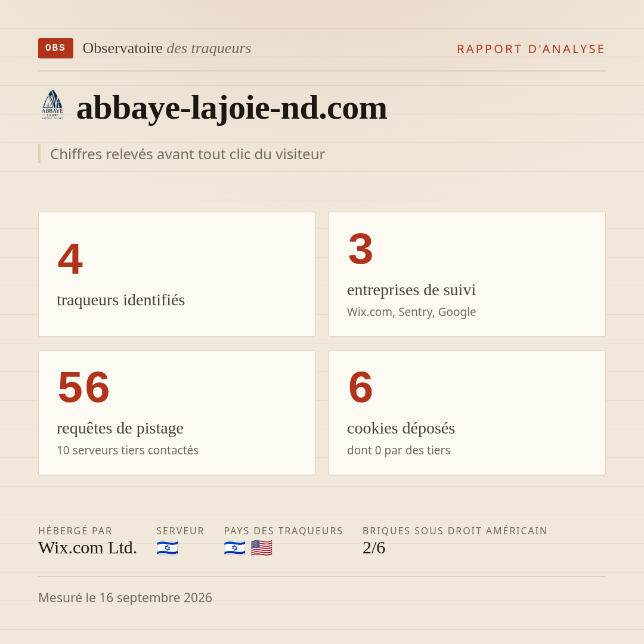Click the BRIQUES SOUS DROIT AMÉRICAIN heading
This screenshot has height=644, width=644.
click(454, 531)
